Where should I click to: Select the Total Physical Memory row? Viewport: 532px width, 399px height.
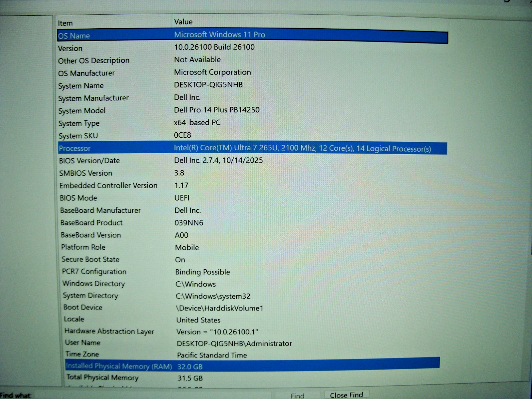tap(102, 377)
